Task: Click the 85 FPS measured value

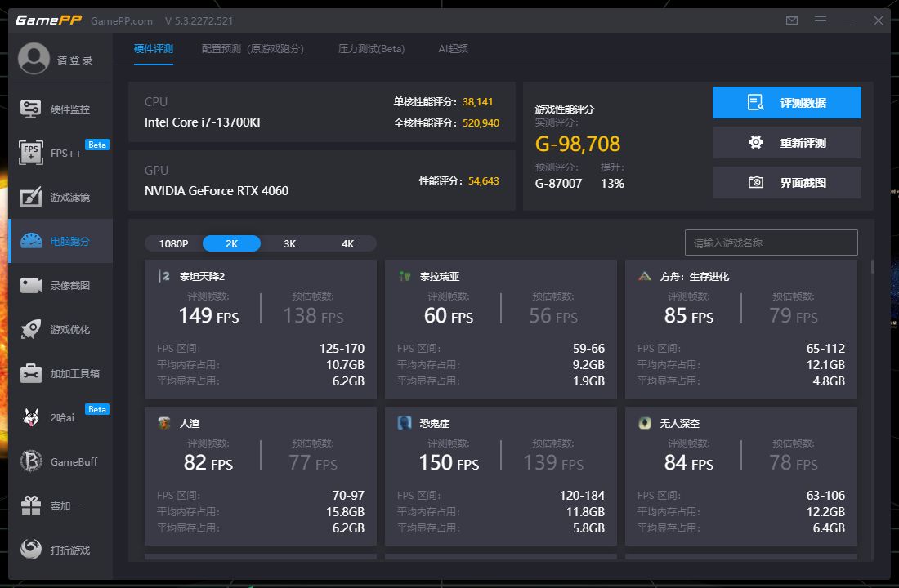Action: pos(689,315)
